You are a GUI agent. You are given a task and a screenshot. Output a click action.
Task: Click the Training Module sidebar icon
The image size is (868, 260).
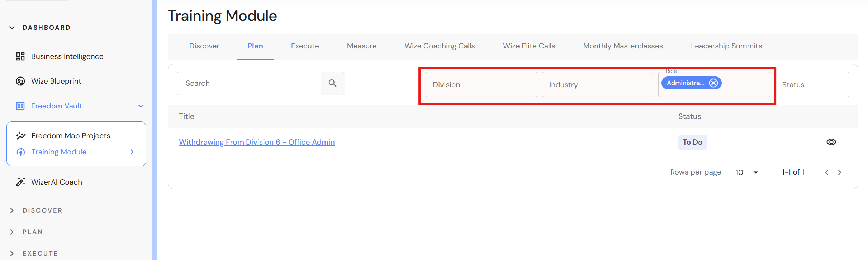(21, 152)
